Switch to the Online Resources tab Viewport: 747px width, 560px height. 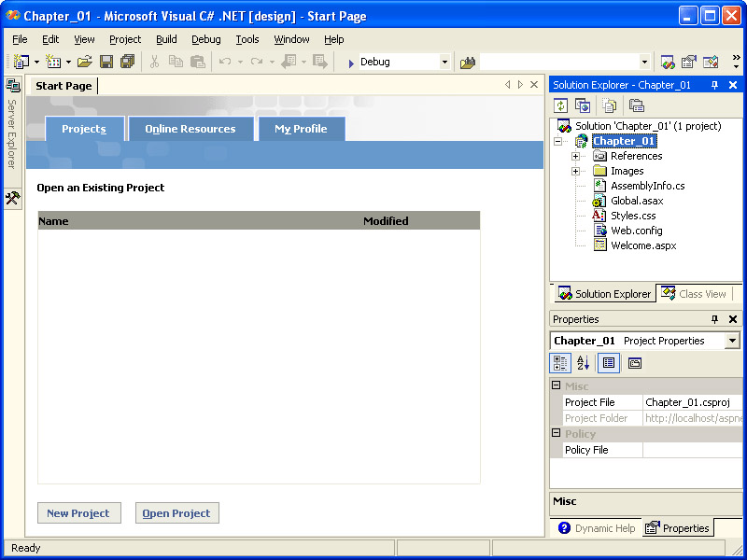pos(190,129)
